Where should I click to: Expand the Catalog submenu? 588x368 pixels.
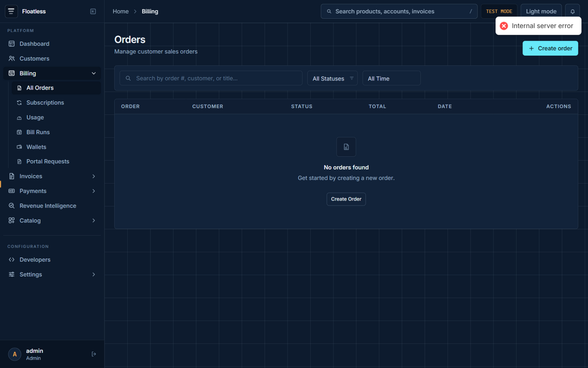tap(94, 220)
